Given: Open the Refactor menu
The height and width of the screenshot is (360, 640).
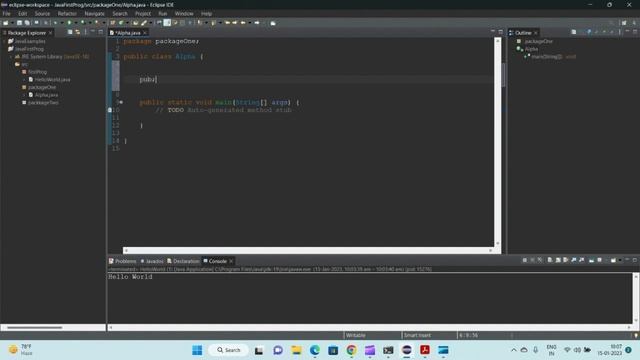Looking at the screenshot, I should [x=67, y=13].
